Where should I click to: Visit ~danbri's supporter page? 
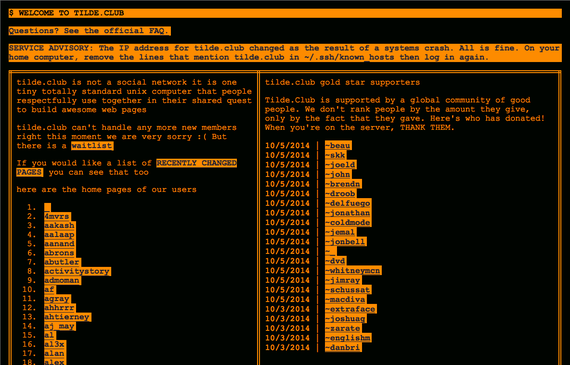coord(343,348)
